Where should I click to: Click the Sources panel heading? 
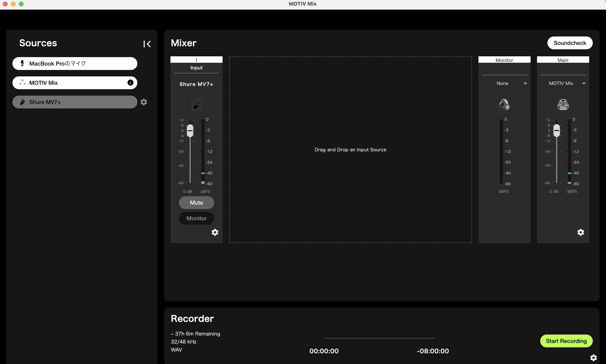point(38,43)
